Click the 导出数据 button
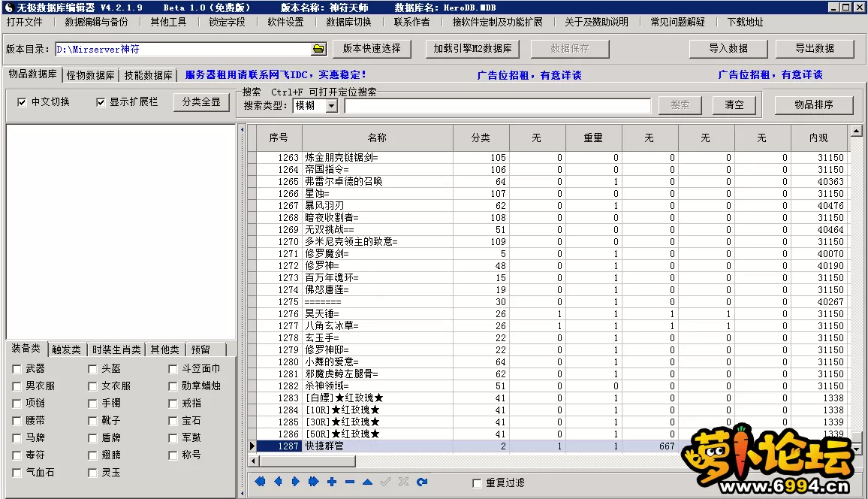868x499 pixels. pyautogui.click(x=815, y=48)
